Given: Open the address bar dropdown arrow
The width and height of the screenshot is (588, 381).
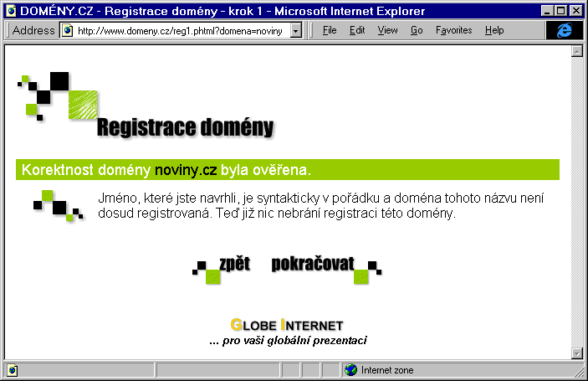Looking at the screenshot, I should tap(296, 30).
